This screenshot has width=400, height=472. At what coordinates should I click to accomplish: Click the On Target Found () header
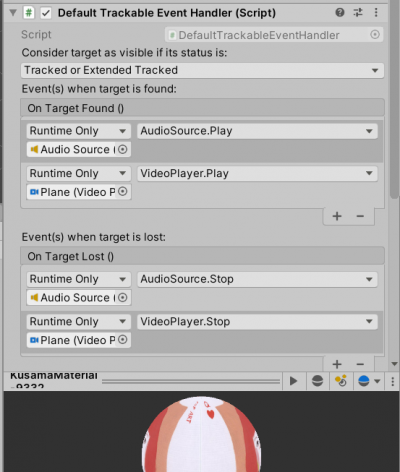point(202,108)
